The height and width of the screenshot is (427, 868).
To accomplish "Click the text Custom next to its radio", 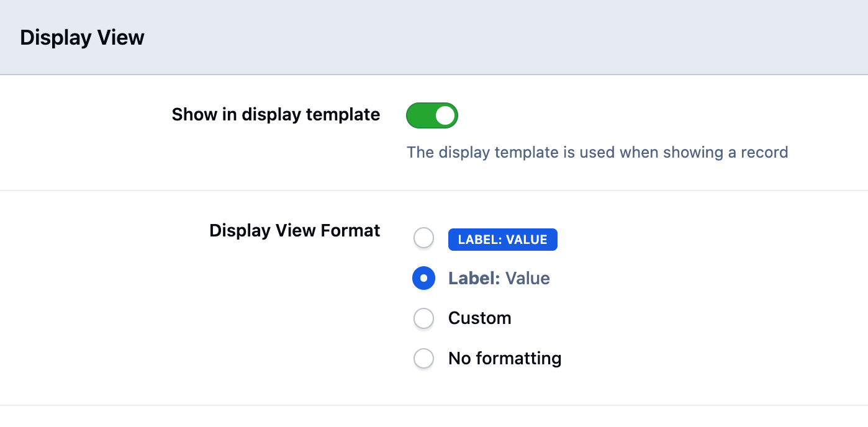I will 479,318.
